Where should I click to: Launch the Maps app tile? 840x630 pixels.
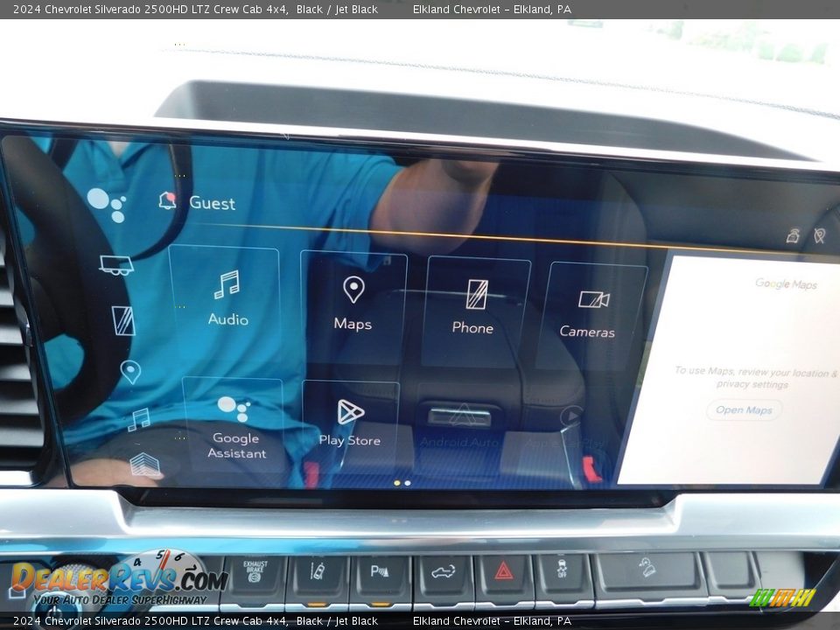(353, 308)
